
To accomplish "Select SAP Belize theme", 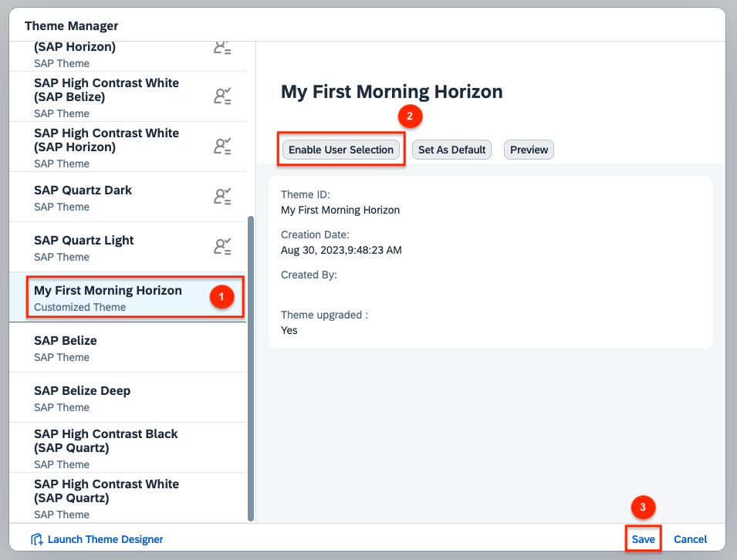I will pos(128,348).
